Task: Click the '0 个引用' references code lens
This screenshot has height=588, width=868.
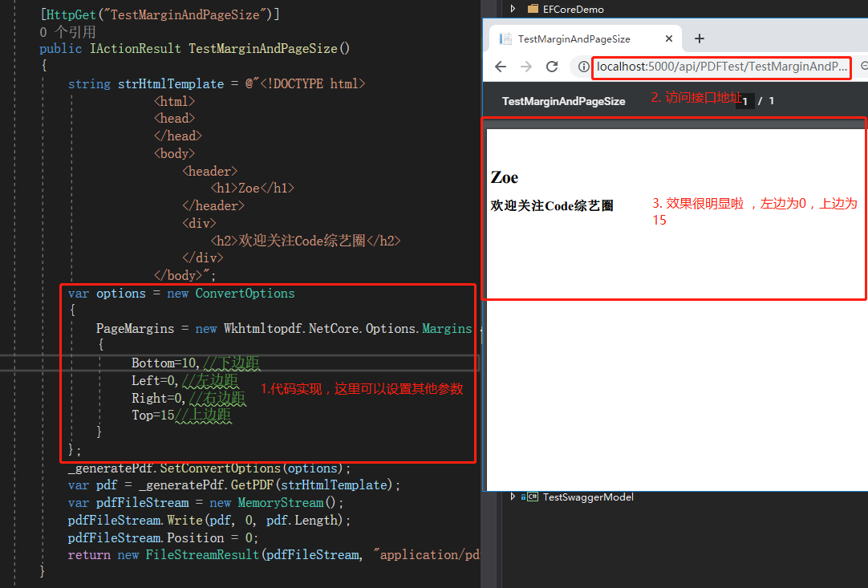Action: pos(67,32)
